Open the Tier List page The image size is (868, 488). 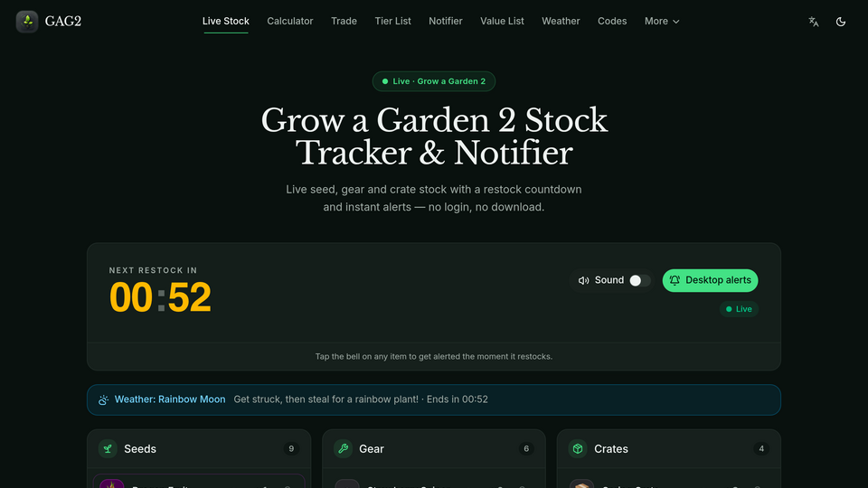(x=392, y=21)
